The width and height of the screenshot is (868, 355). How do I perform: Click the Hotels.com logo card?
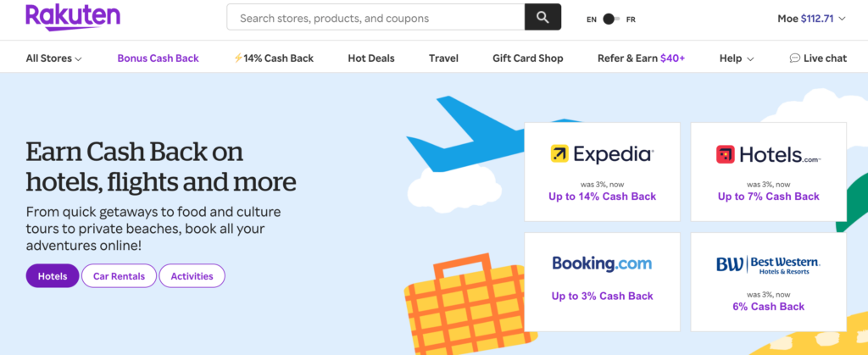pos(768,172)
